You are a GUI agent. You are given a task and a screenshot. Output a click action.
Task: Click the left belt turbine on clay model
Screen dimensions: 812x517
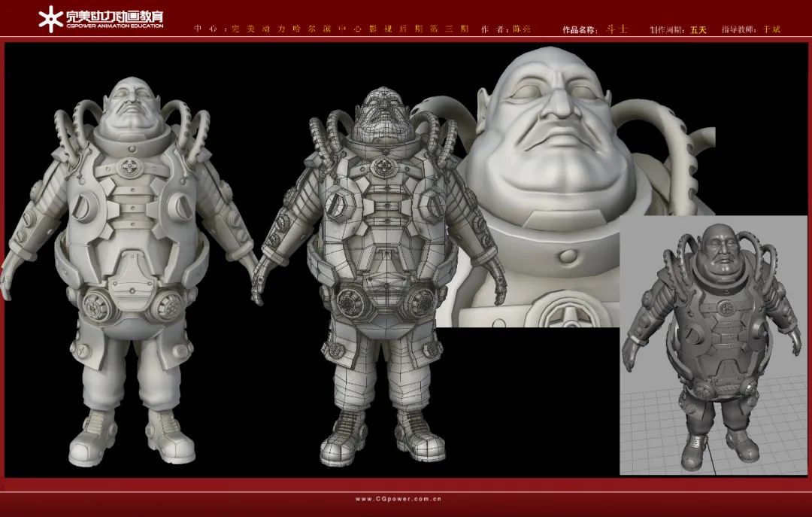(98, 304)
